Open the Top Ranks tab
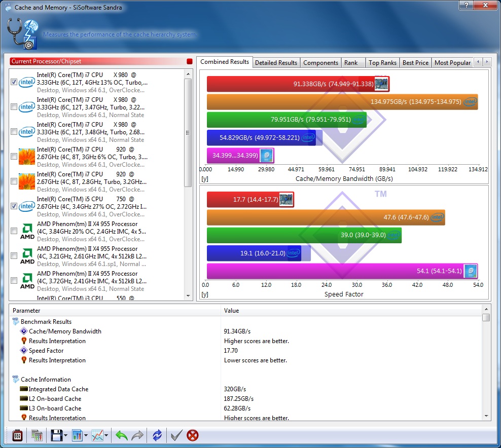This screenshot has width=501, height=448. 382,63
